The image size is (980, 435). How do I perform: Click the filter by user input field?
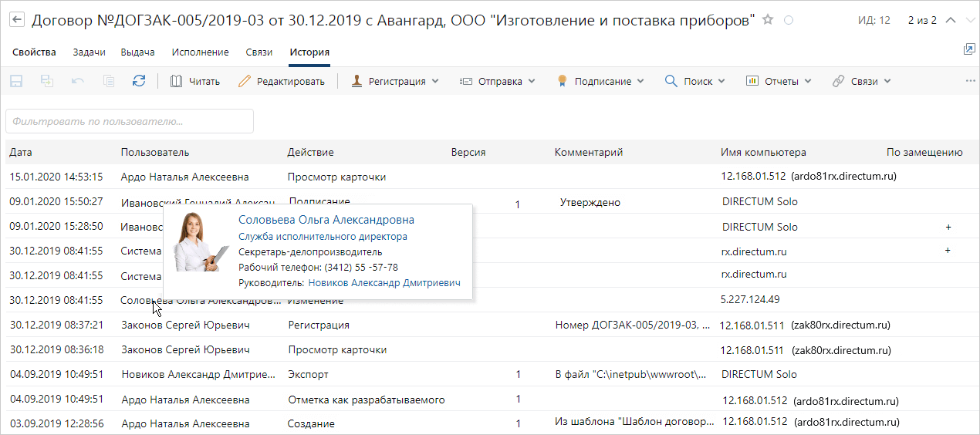tap(130, 121)
